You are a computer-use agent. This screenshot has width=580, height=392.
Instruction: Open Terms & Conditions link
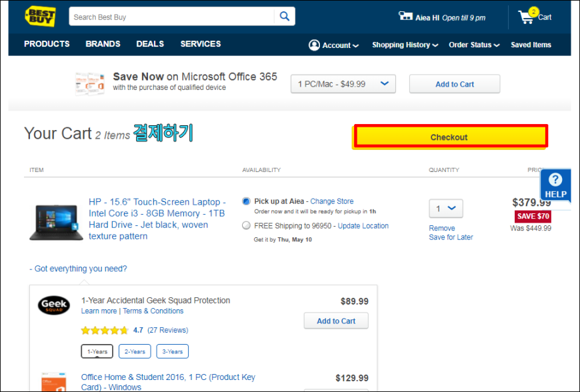153,311
